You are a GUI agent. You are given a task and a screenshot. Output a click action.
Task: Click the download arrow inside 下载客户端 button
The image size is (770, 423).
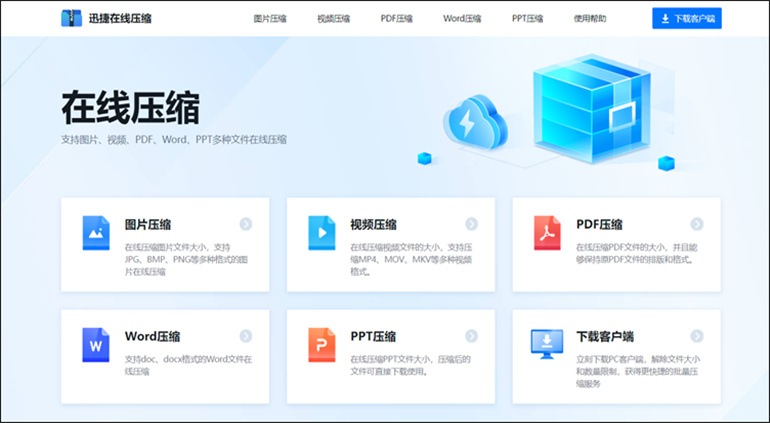pos(665,19)
